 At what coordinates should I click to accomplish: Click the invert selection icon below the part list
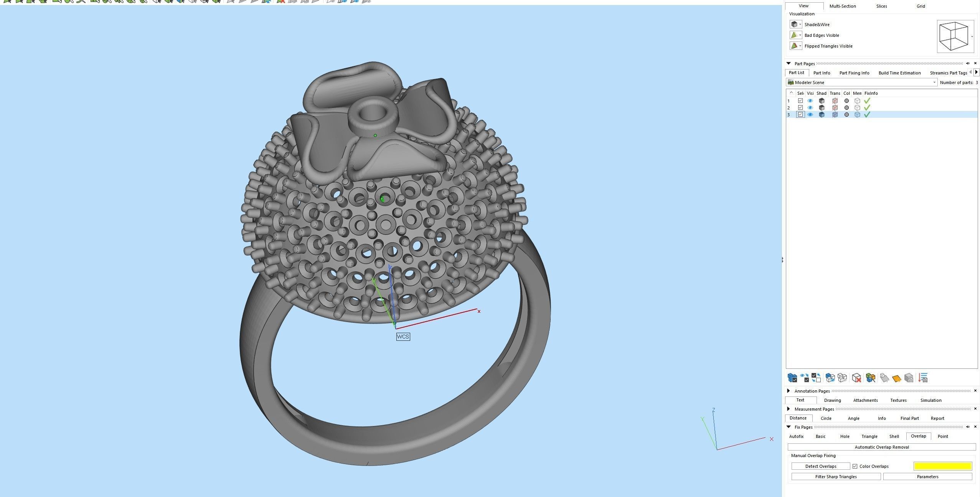[x=816, y=378]
